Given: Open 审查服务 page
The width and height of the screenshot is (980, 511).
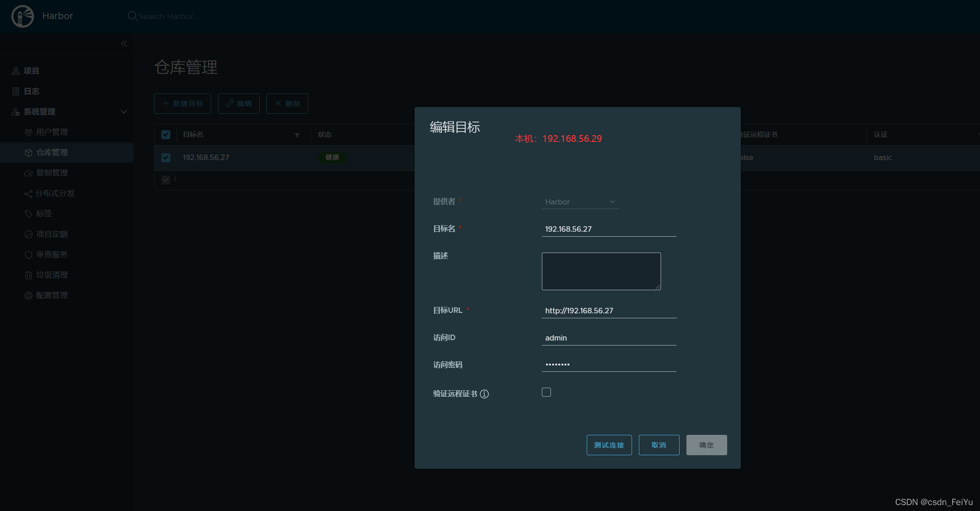Looking at the screenshot, I should (x=52, y=255).
